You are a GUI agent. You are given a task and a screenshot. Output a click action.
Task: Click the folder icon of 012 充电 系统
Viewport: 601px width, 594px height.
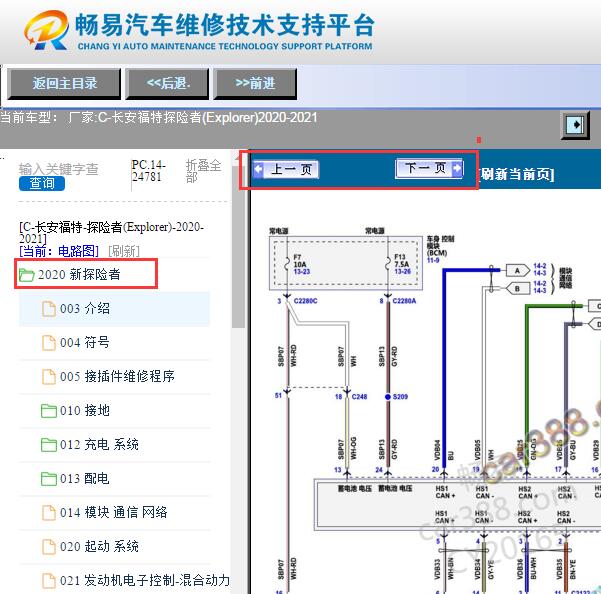tap(49, 445)
